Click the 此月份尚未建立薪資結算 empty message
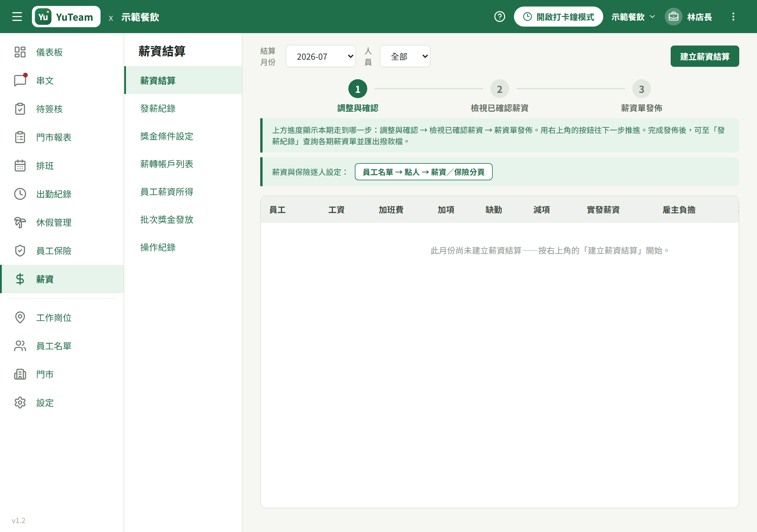This screenshot has height=532, width=757. 550,251
